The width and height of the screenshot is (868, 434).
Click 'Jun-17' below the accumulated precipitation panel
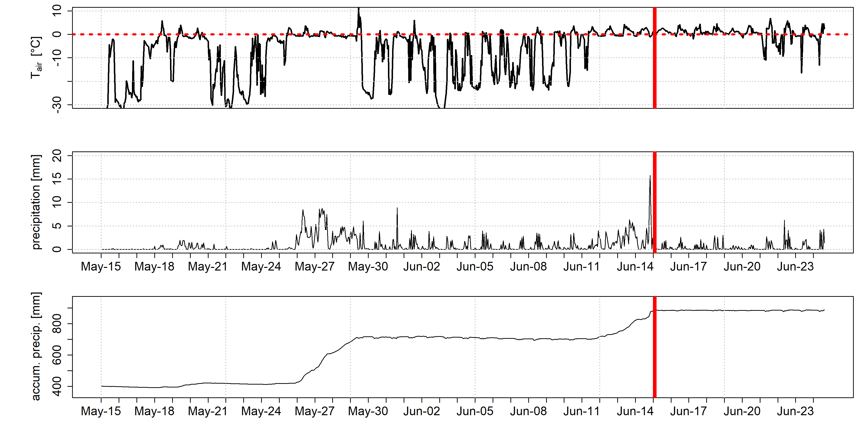click(x=688, y=411)
